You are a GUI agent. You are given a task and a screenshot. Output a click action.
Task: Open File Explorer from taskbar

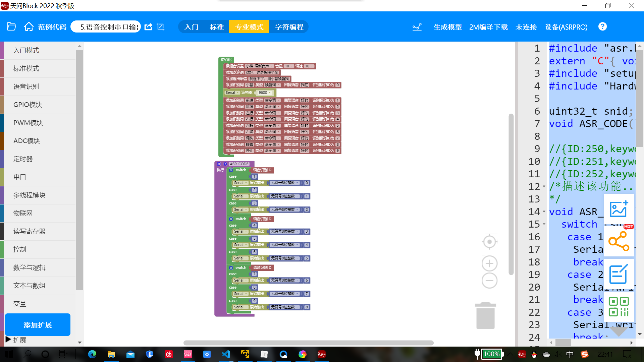point(111,354)
